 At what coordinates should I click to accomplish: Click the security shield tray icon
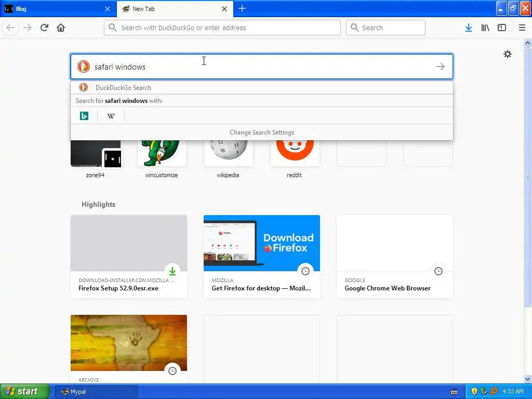(474, 392)
